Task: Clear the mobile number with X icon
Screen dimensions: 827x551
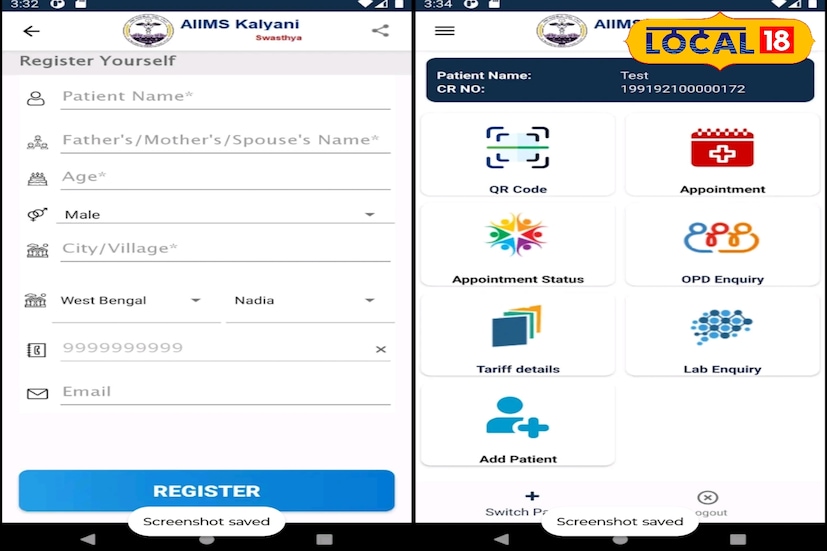Action: pos(381,349)
